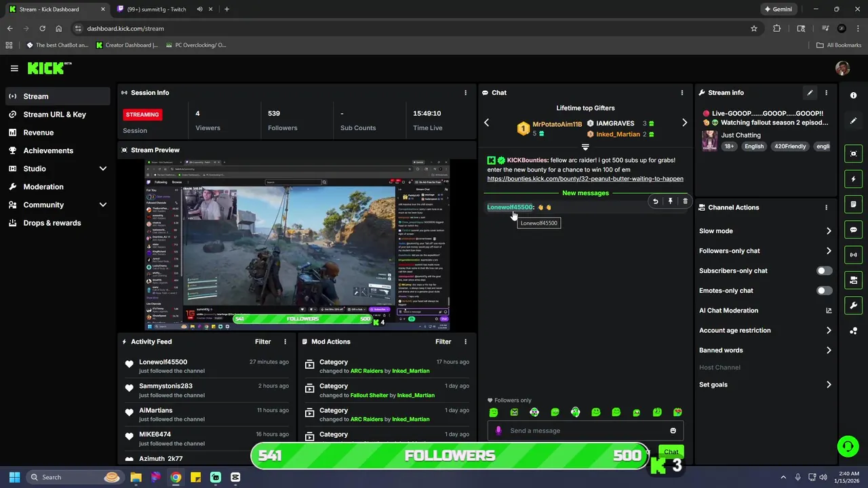Show previous top gifters
Viewport: 868px width, 488px height.
(486, 123)
